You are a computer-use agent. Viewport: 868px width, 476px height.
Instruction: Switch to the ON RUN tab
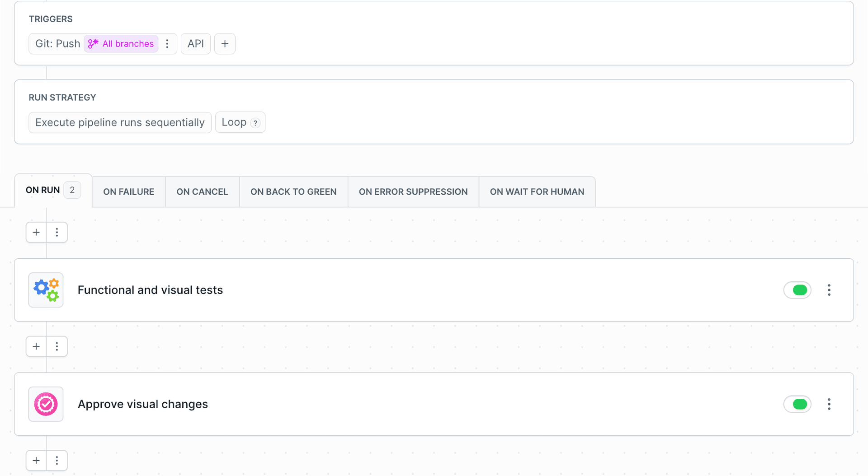pyautogui.click(x=53, y=190)
